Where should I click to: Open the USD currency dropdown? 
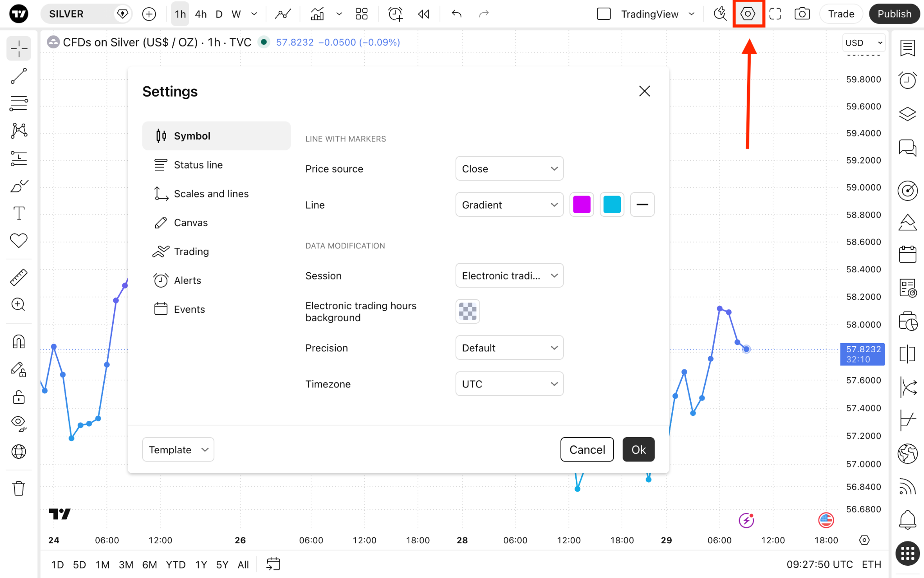(x=864, y=43)
